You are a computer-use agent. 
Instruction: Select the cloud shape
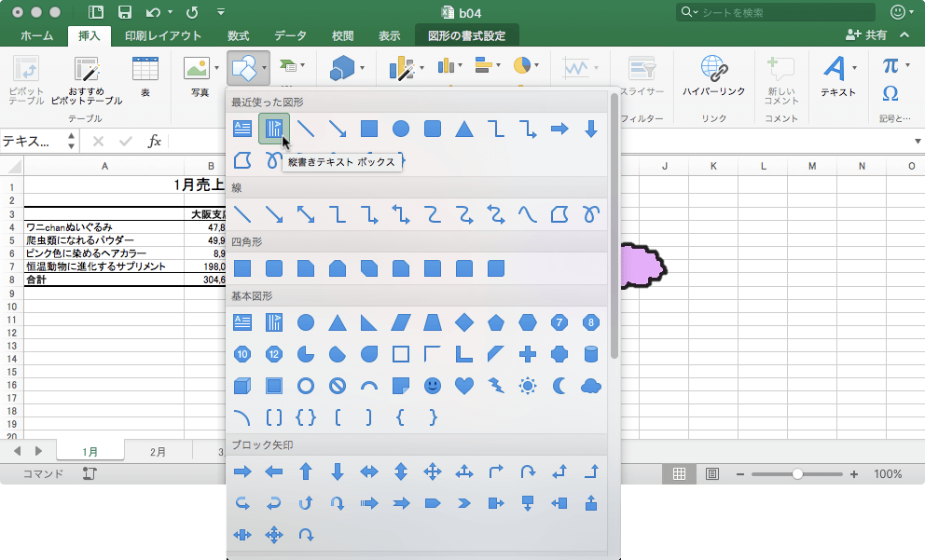tap(590, 386)
